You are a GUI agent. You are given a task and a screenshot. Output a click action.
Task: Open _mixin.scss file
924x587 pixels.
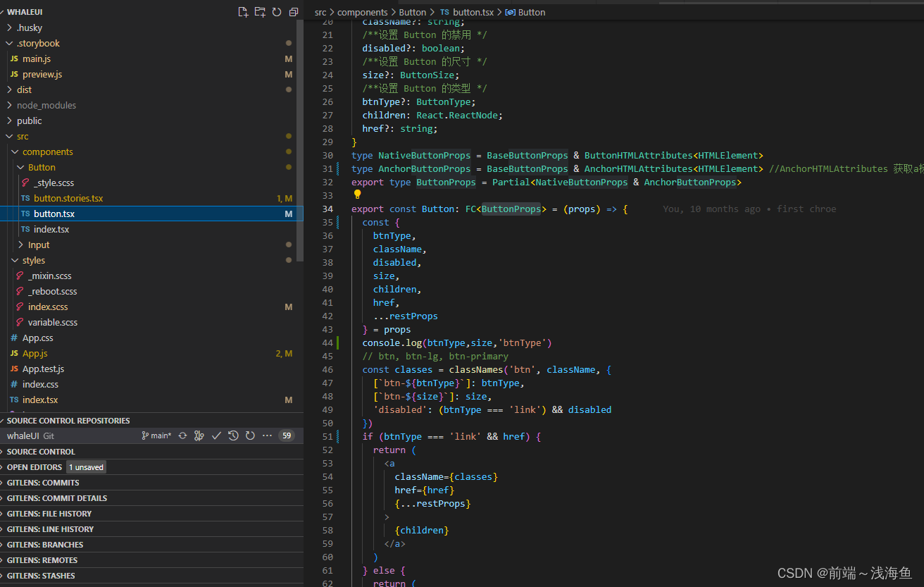151,276
